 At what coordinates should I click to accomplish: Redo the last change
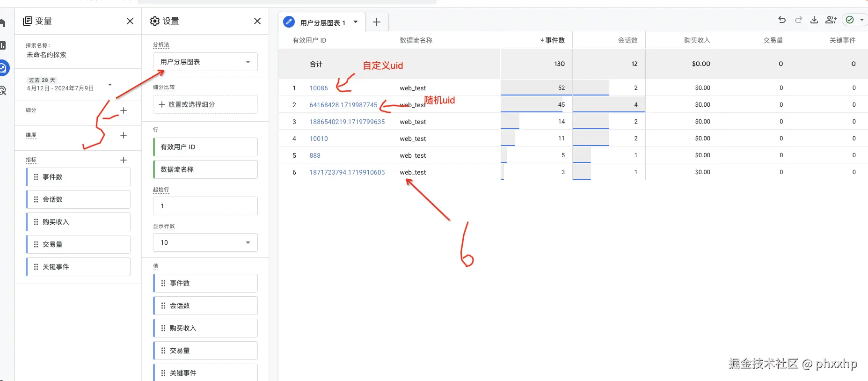tap(799, 20)
